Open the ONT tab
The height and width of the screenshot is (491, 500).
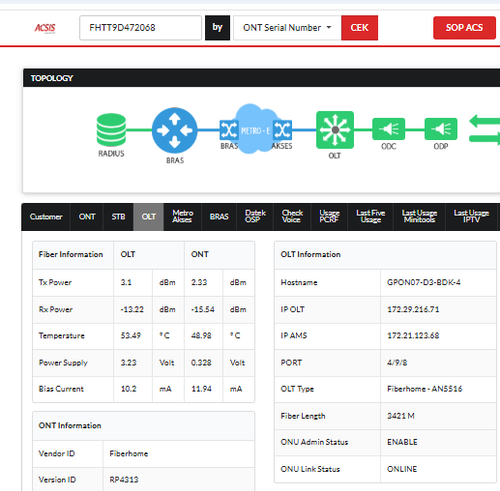click(x=87, y=217)
